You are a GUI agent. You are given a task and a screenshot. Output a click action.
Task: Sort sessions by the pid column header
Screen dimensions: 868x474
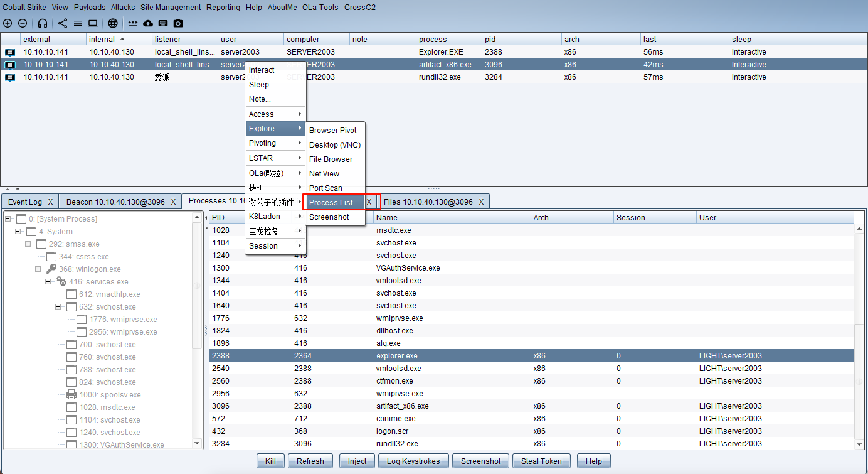tap(521, 39)
